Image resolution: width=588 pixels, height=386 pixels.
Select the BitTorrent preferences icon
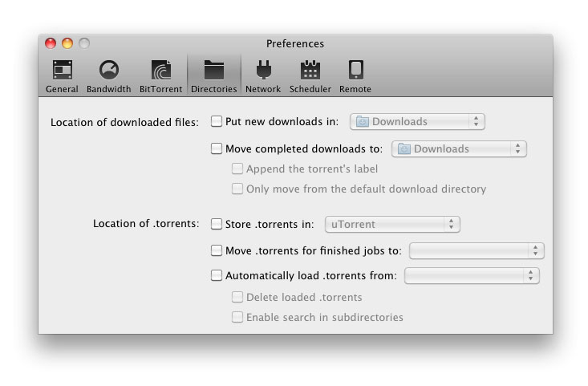[x=160, y=70]
